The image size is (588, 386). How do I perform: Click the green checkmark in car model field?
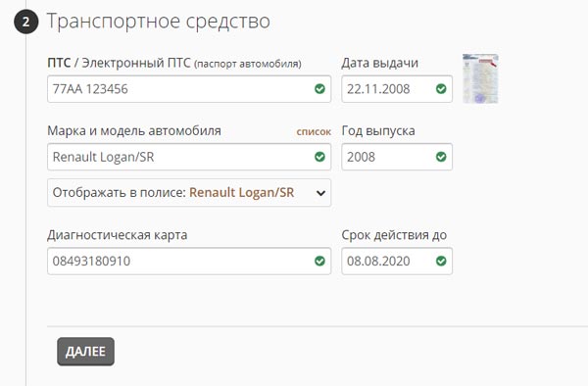[319, 157]
